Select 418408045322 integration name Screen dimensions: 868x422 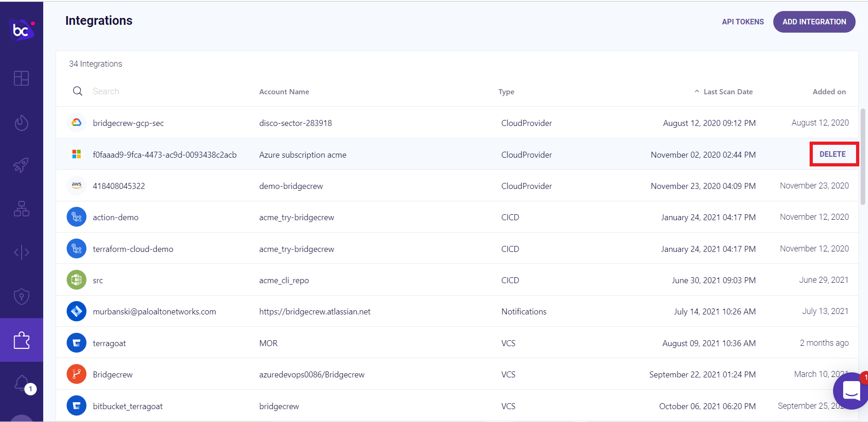[x=119, y=186]
